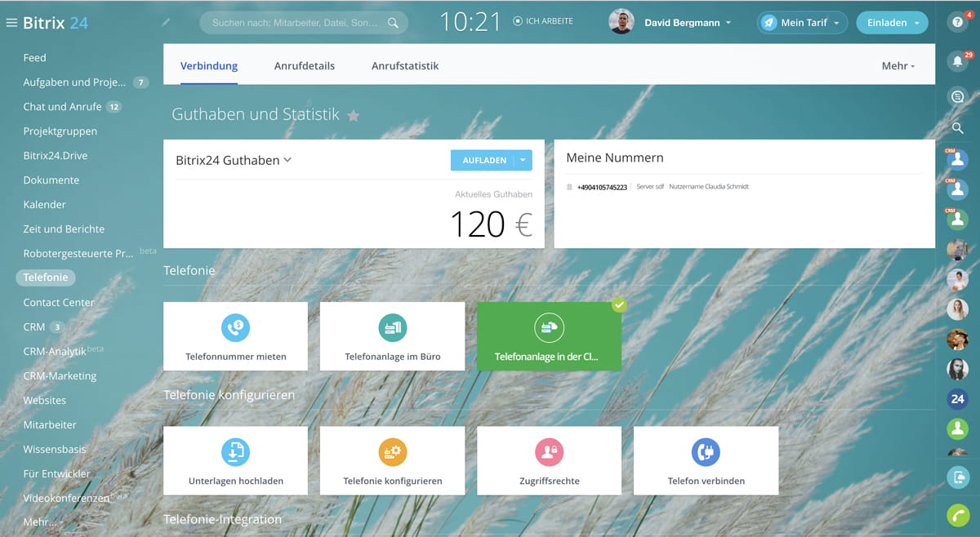Select Telefonie in the left menu

pyautogui.click(x=46, y=277)
